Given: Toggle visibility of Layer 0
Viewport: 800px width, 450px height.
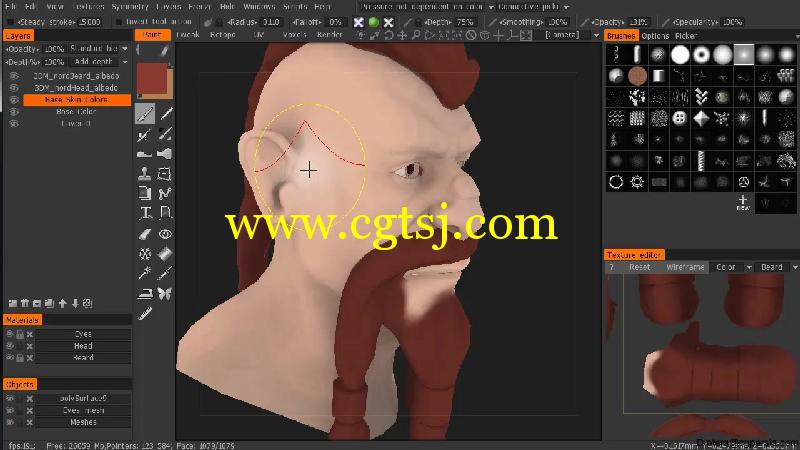Looking at the screenshot, I should pos(14,123).
